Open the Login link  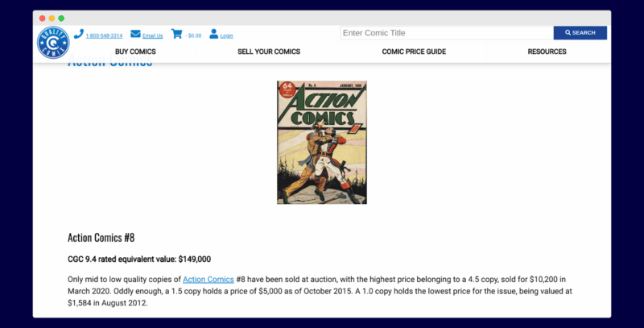point(226,35)
